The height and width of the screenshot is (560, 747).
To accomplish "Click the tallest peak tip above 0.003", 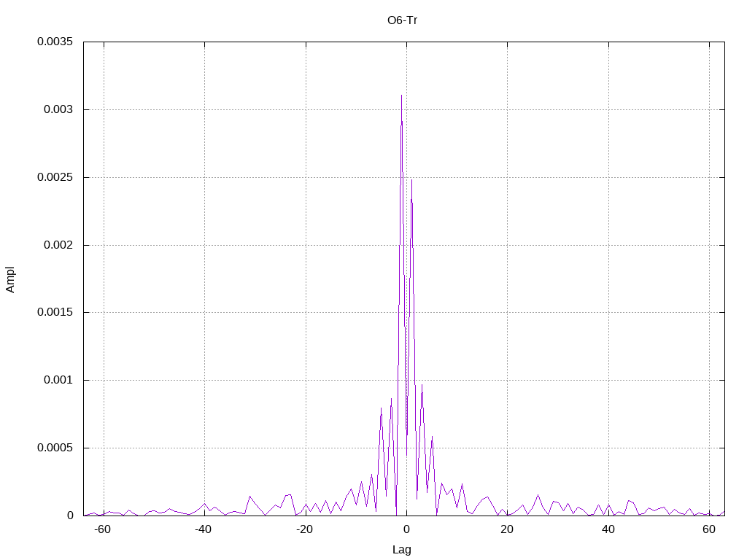I will coord(402,96).
